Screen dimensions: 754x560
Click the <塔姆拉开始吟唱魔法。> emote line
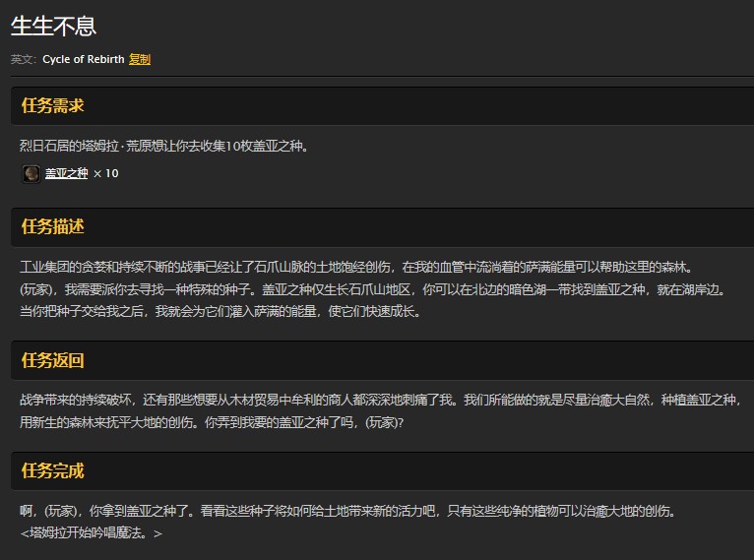click(x=91, y=533)
